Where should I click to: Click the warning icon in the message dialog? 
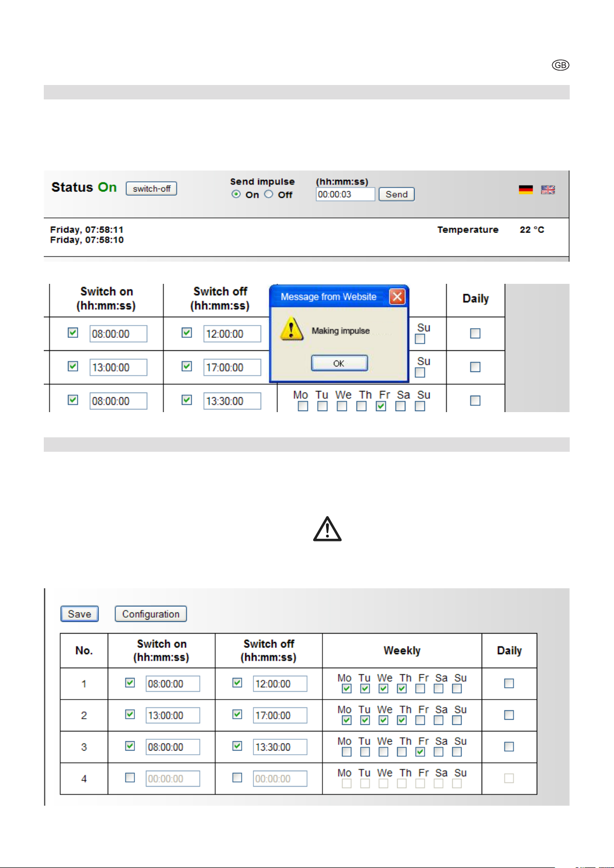292,329
